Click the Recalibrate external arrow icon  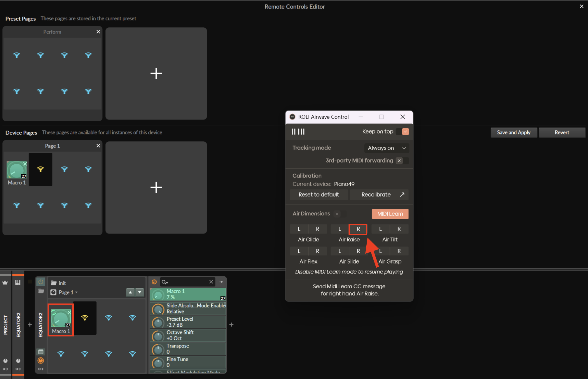pyautogui.click(x=402, y=194)
